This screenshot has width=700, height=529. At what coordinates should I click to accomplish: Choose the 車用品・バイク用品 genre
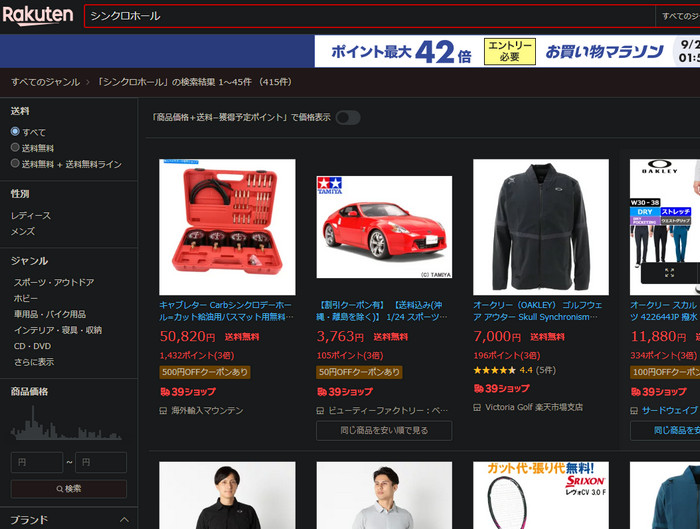pyautogui.click(x=50, y=314)
